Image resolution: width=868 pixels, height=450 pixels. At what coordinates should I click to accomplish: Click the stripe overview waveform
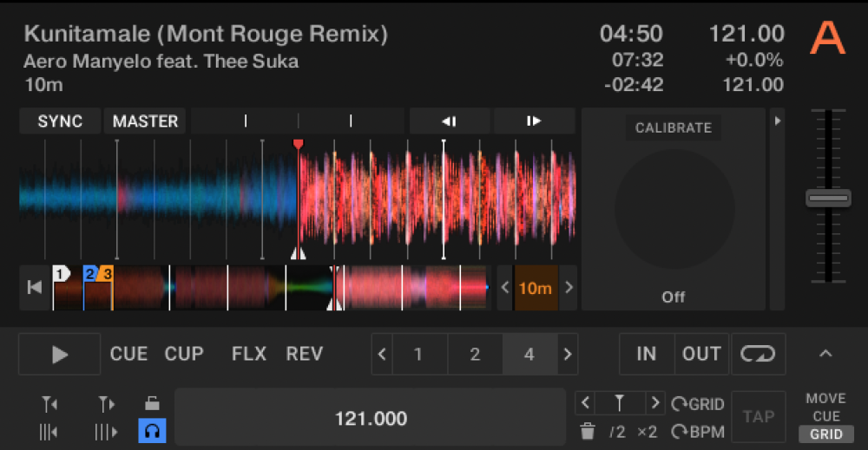tap(271, 288)
